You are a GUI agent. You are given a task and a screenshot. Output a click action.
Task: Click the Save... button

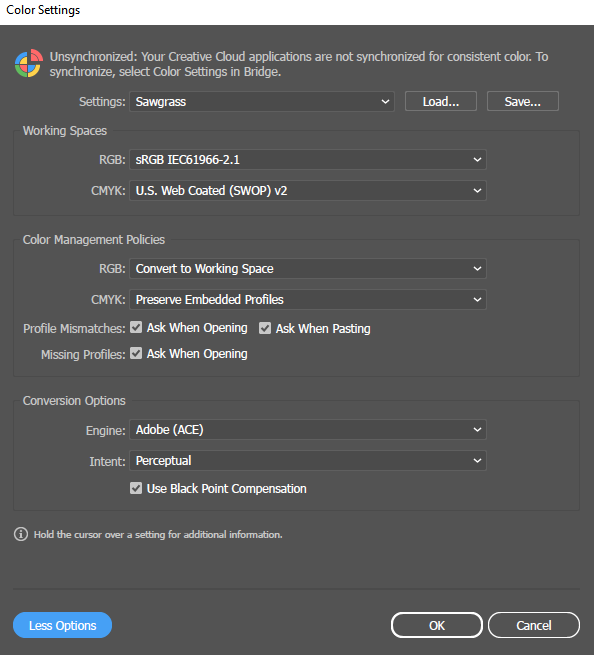click(523, 102)
